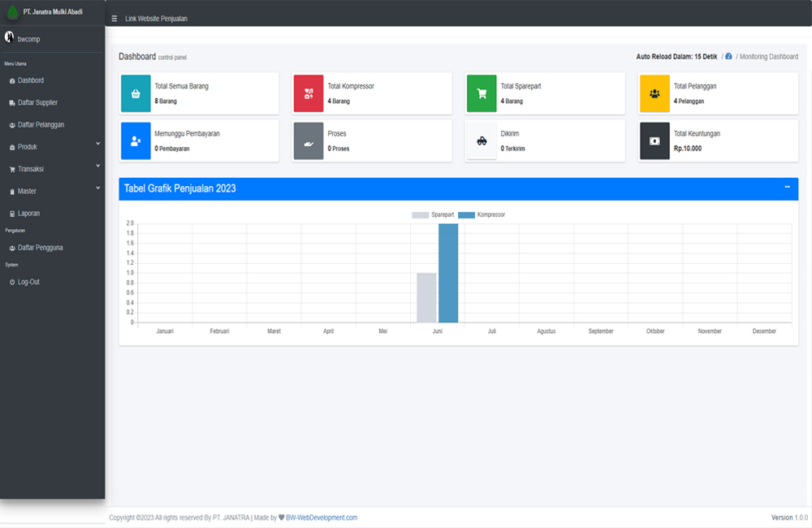Expand the Master sidebar menu
This screenshot has width=812, height=528.
(52, 191)
